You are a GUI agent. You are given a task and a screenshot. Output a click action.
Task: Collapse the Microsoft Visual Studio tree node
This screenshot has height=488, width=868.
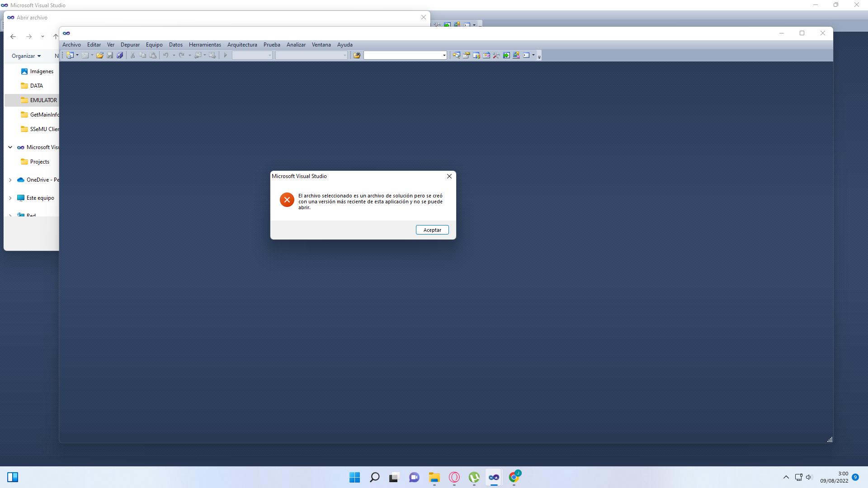[x=10, y=147]
